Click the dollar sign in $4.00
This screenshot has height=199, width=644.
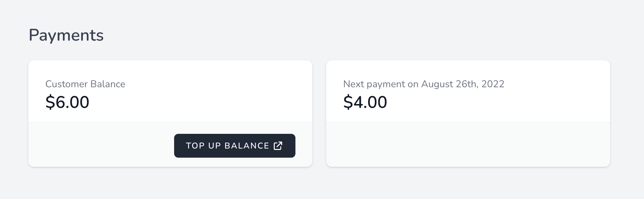pos(348,102)
